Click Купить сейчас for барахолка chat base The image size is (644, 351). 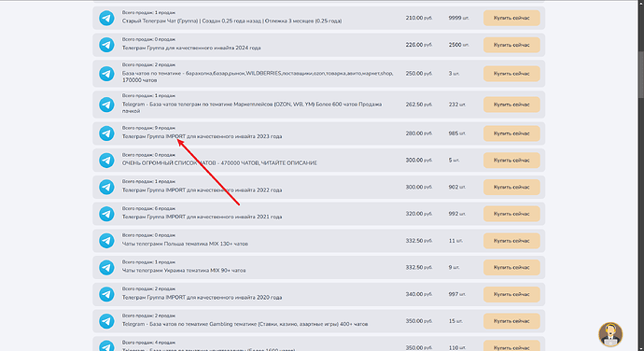511,74
